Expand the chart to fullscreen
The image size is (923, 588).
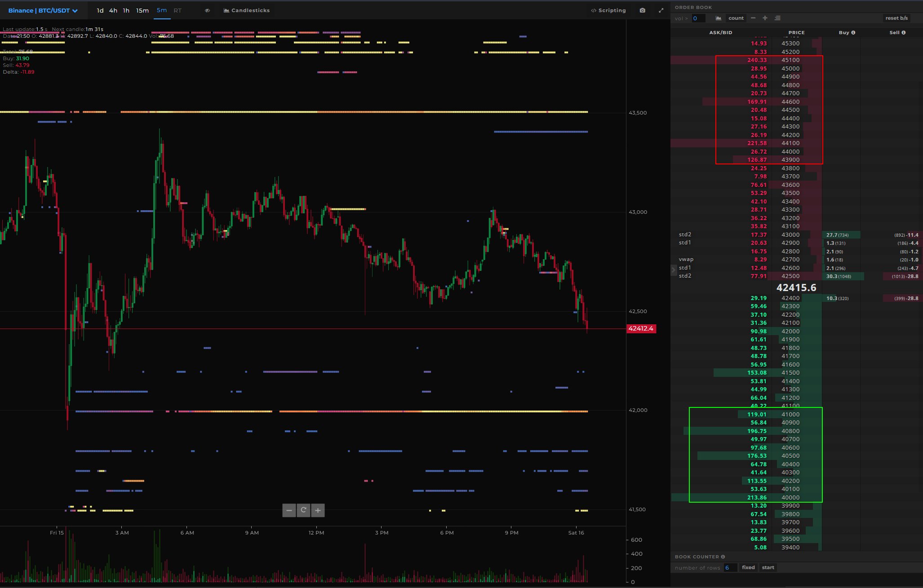661,10
